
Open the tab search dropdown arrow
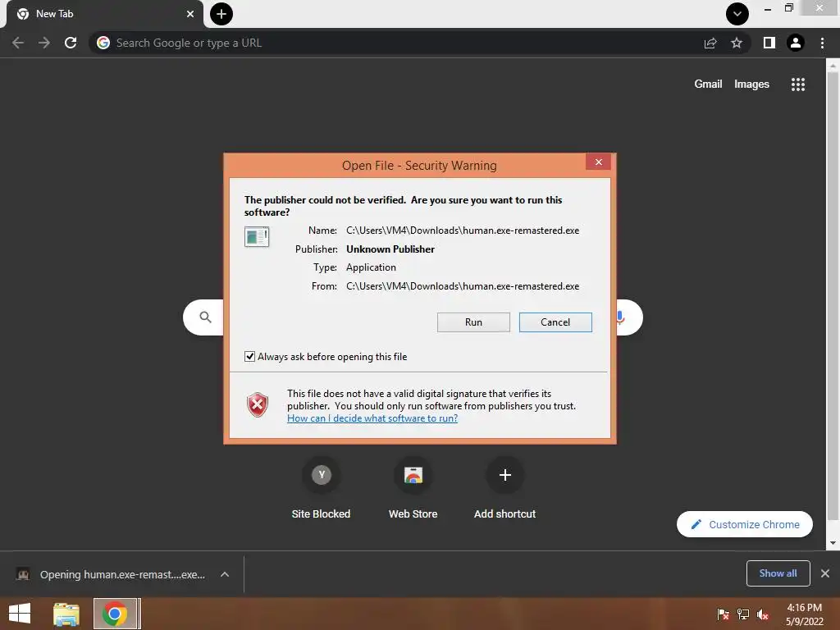[x=737, y=14]
